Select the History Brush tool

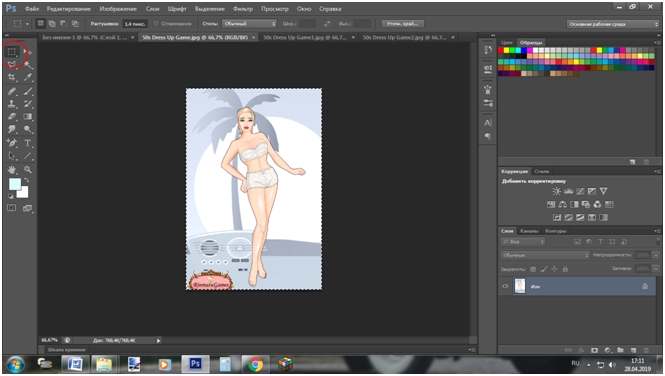pos(28,103)
